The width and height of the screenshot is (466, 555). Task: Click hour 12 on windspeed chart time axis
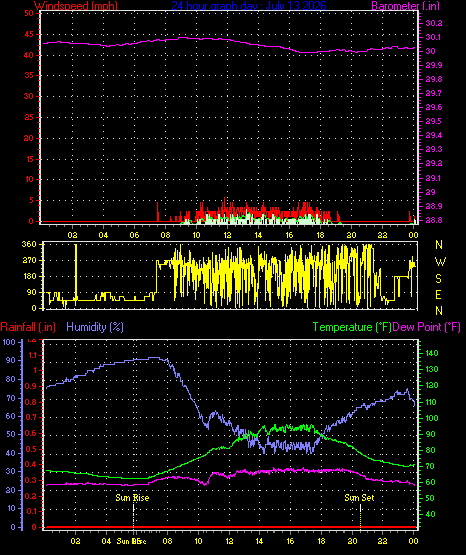(227, 235)
